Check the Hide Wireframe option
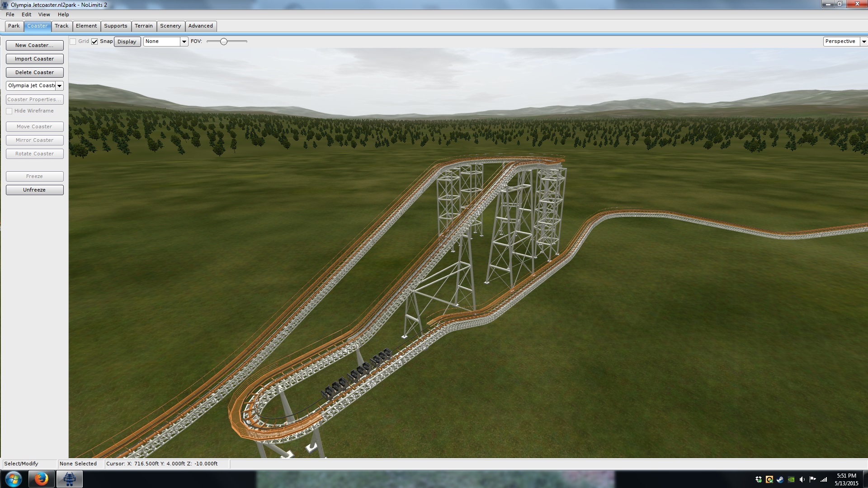The height and width of the screenshot is (488, 868). (9, 111)
